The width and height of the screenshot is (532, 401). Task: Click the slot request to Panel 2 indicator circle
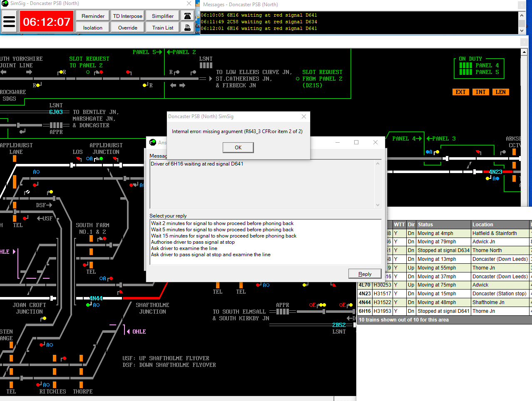point(88,72)
